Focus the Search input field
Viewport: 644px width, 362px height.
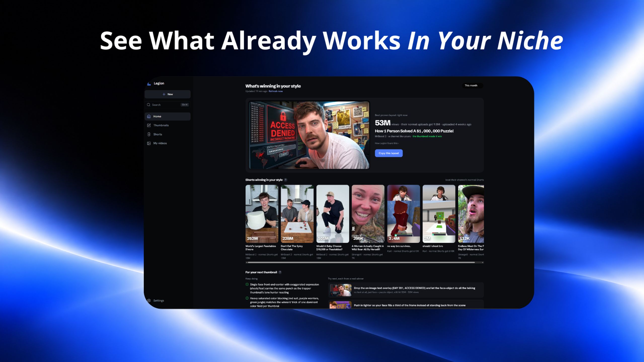pyautogui.click(x=167, y=105)
